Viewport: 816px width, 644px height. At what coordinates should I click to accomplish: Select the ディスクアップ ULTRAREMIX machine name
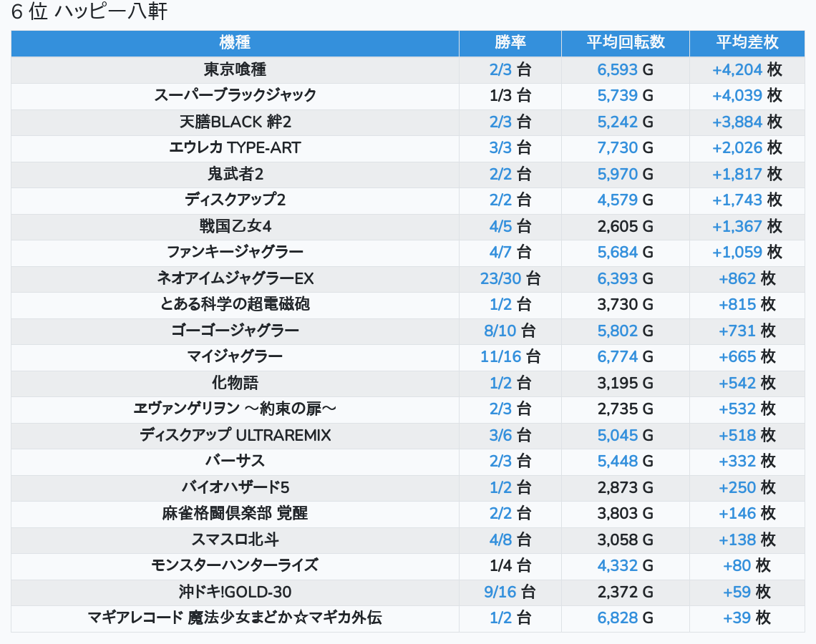235,435
